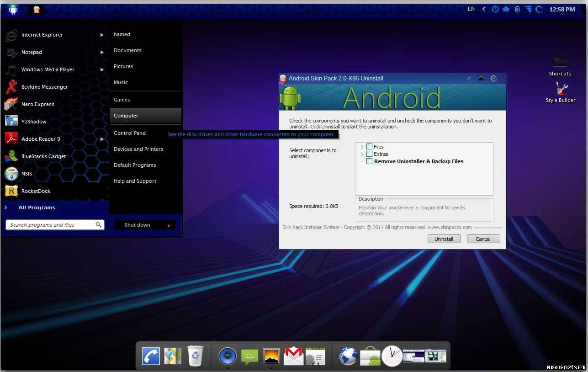Open Windows Media Player from the Start menu
The height and width of the screenshot is (372, 588).
[x=55, y=69]
